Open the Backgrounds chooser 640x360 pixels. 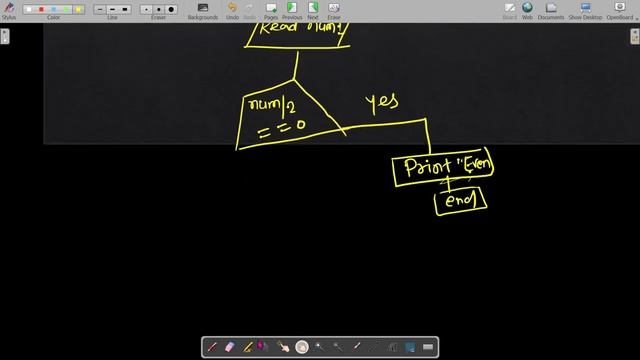[x=203, y=11]
